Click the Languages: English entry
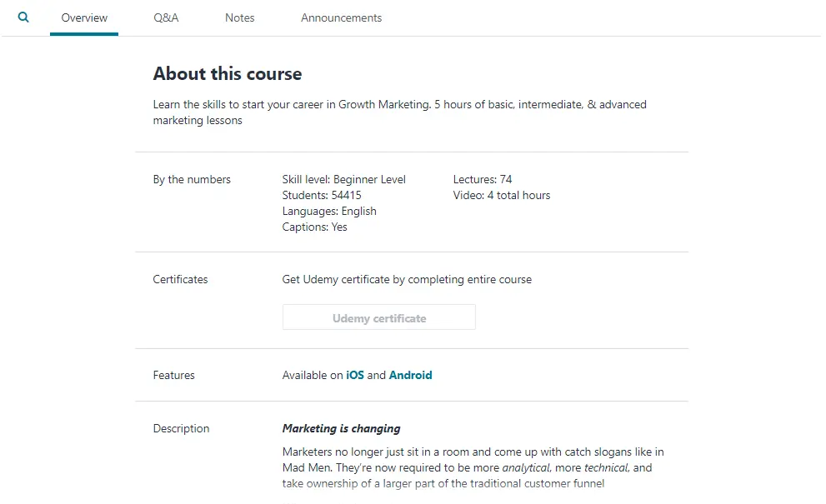 (x=329, y=211)
